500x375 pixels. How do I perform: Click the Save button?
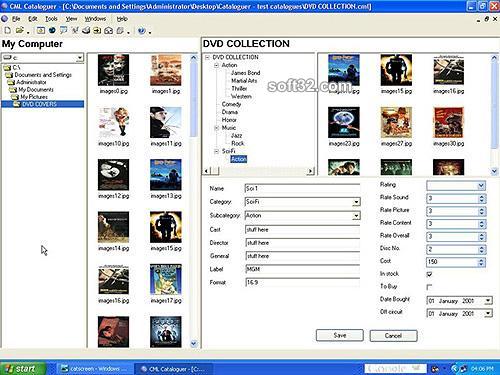[x=340, y=335]
